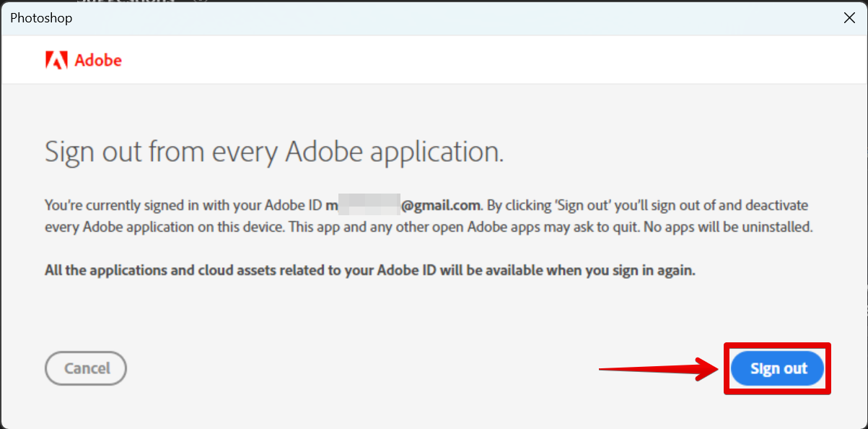
Task: Click the red Adobe logo icon
Action: pyautogui.click(x=56, y=60)
